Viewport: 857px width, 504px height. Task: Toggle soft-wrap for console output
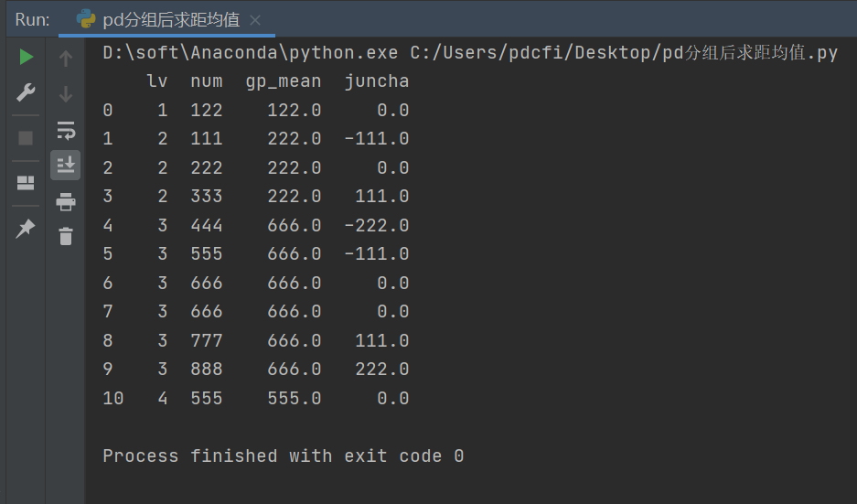coord(65,130)
